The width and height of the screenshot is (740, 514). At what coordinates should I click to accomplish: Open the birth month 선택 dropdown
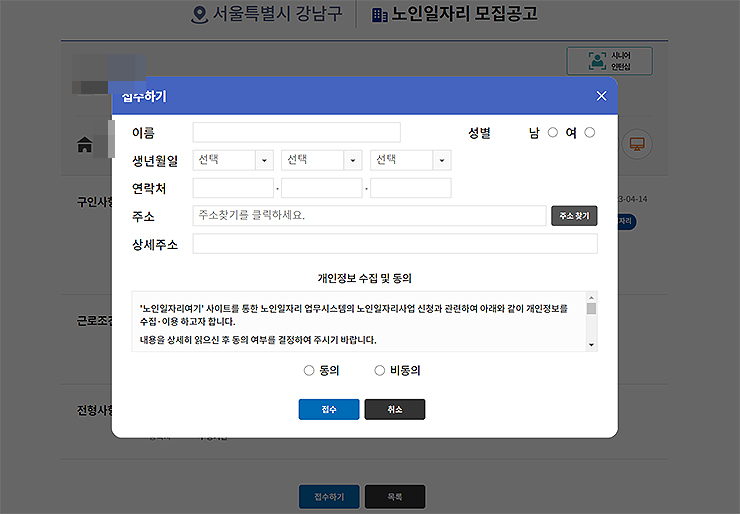(x=321, y=160)
